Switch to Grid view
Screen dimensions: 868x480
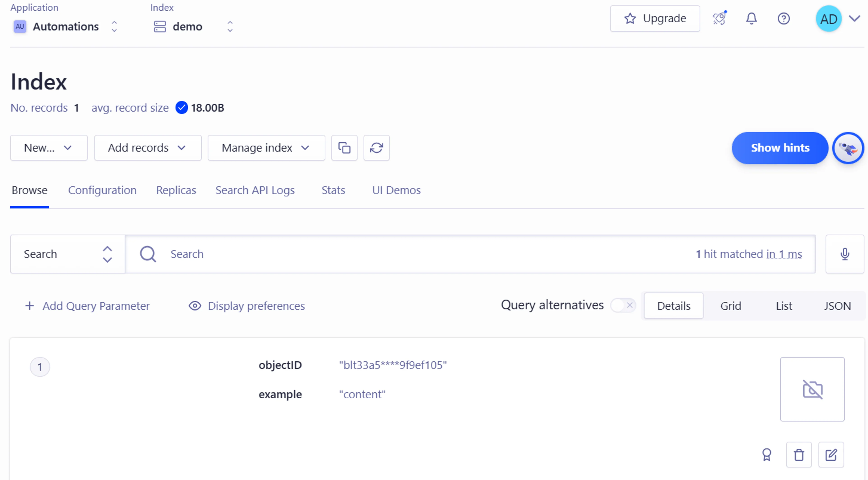731,306
